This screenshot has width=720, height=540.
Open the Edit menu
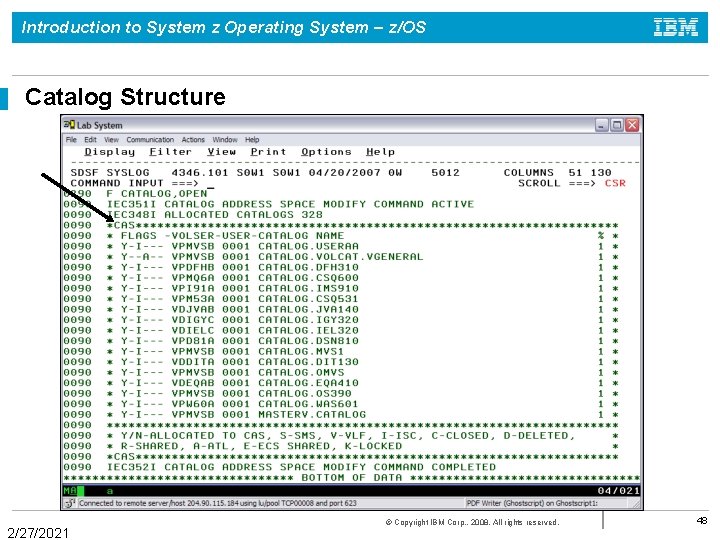click(90, 140)
